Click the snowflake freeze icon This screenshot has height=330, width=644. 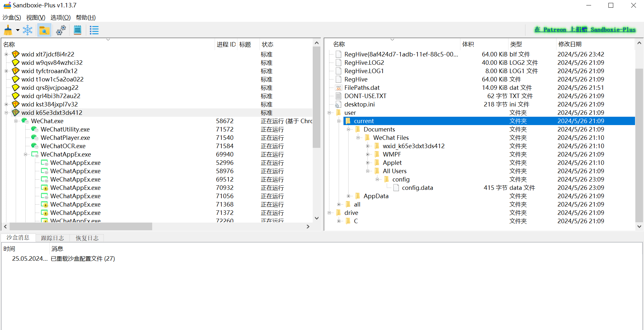[28, 30]
